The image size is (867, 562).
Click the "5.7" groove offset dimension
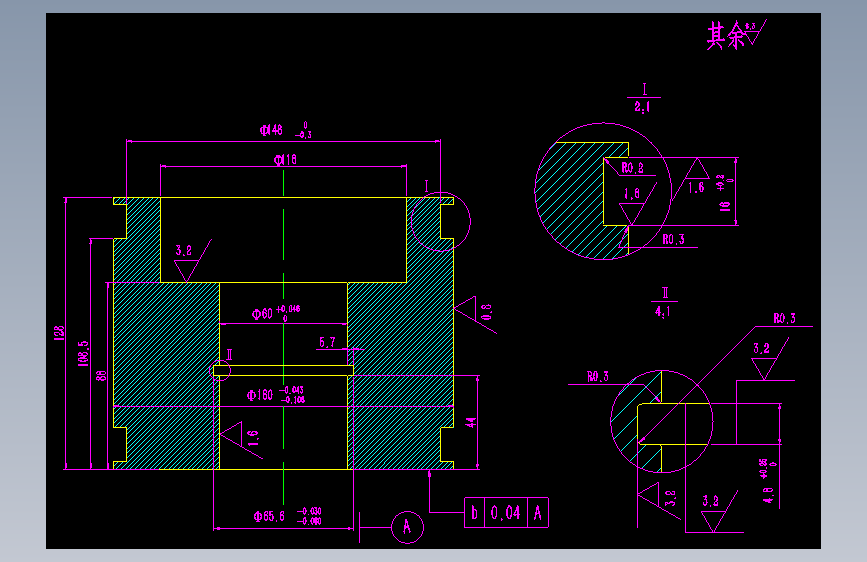(327, 342)
